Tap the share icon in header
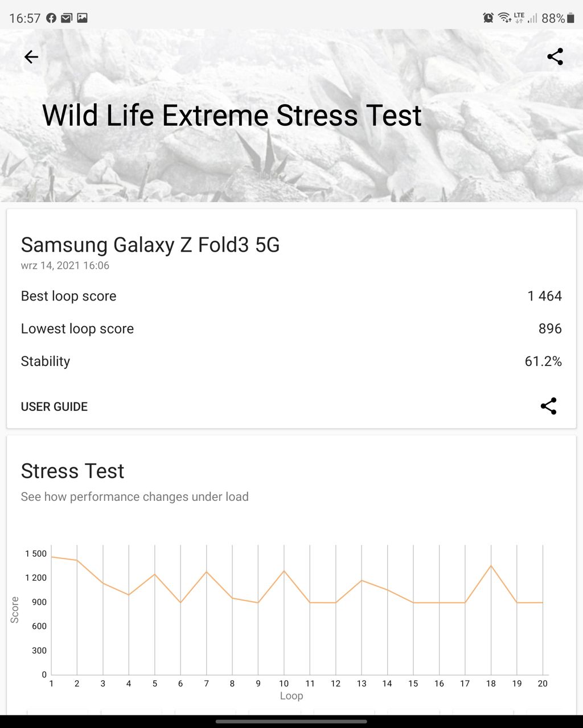This screenshot has height=728, width=583. click(555, 56)
